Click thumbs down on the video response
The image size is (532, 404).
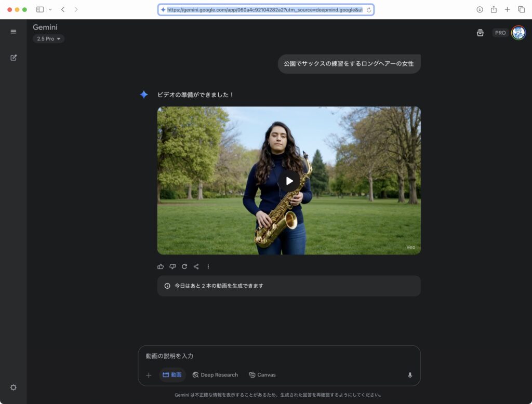click(x=172, y=266)
